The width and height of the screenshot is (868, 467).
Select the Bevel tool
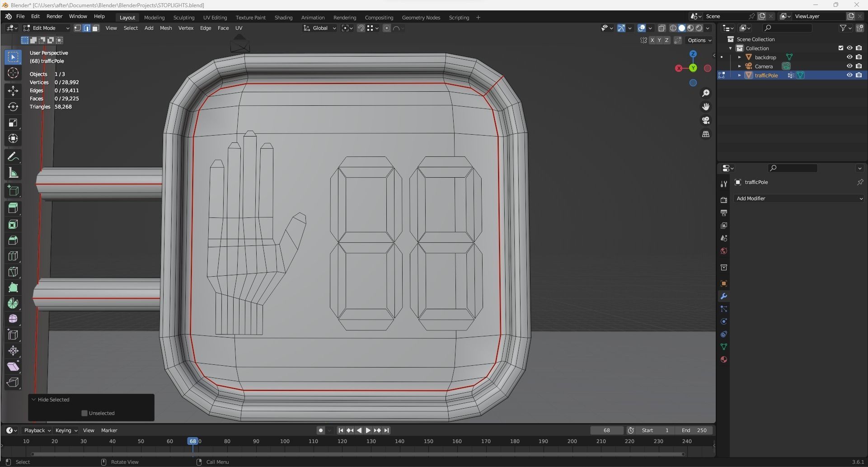coord(13,240)
